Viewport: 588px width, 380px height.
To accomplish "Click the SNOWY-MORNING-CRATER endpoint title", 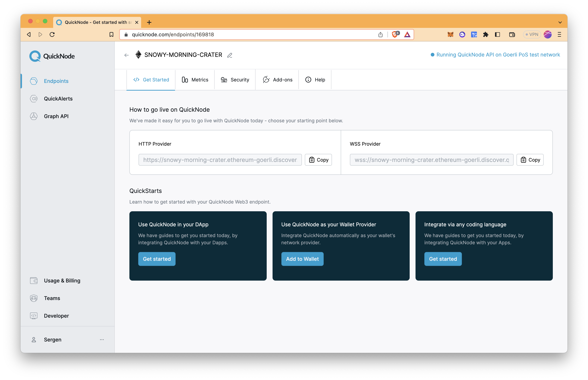I will 183,54.
